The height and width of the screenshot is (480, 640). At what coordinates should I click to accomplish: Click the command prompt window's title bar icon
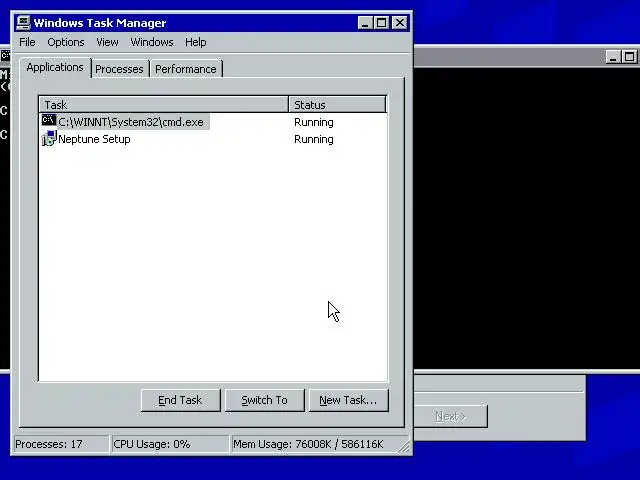[5, 55]
